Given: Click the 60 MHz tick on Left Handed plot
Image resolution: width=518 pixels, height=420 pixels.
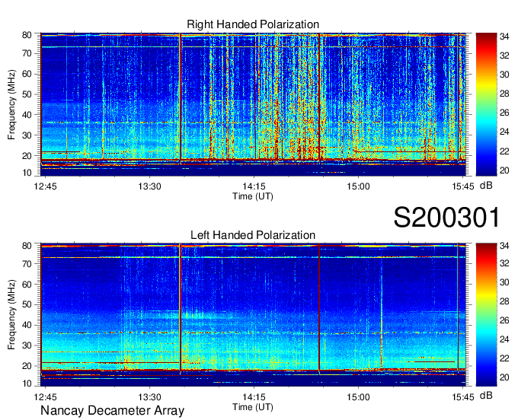Looking at the screenshot, I should 27,285.
